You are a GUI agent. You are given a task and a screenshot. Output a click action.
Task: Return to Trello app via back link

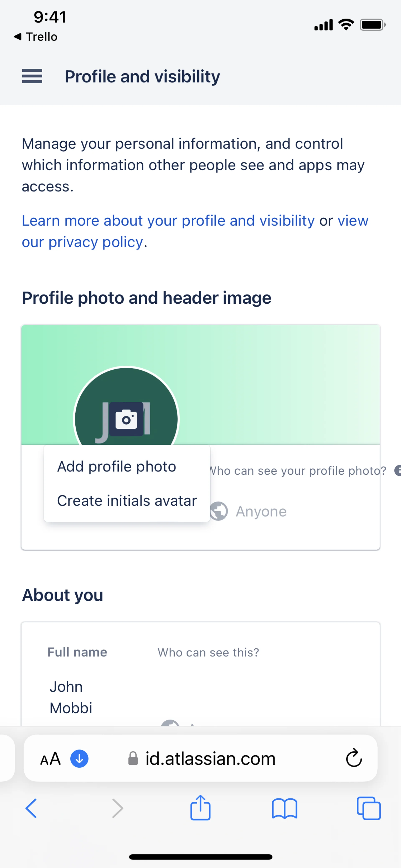click(36, 36)
